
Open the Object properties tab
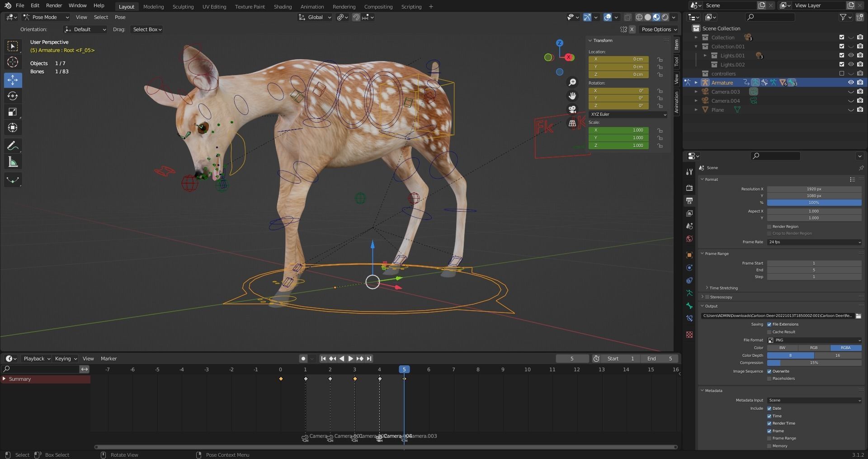(689, 255)
